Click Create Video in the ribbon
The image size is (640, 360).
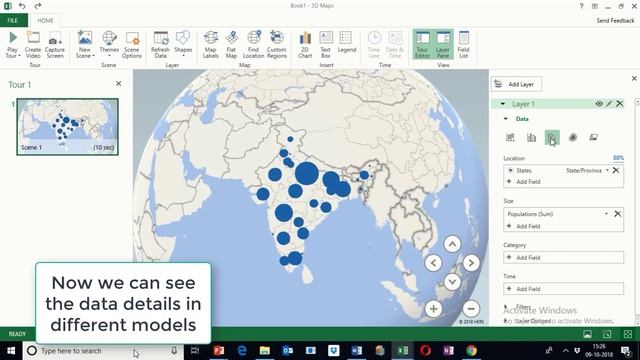pos(33,44)
